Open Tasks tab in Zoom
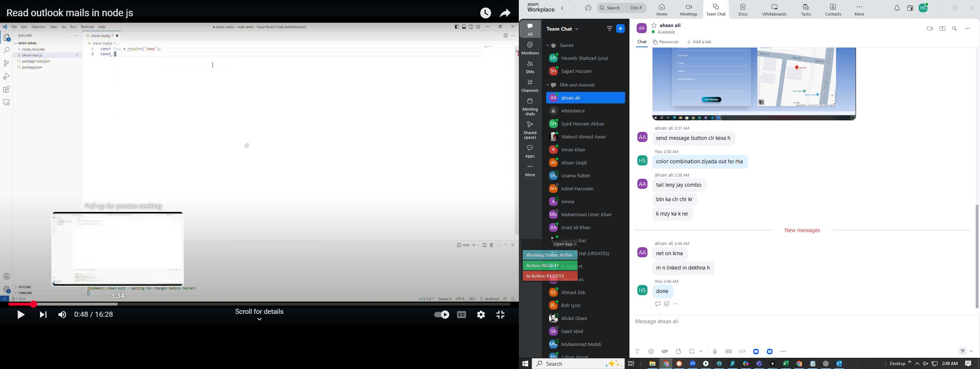This screenshot has height=369, width=980. point(806,10)
